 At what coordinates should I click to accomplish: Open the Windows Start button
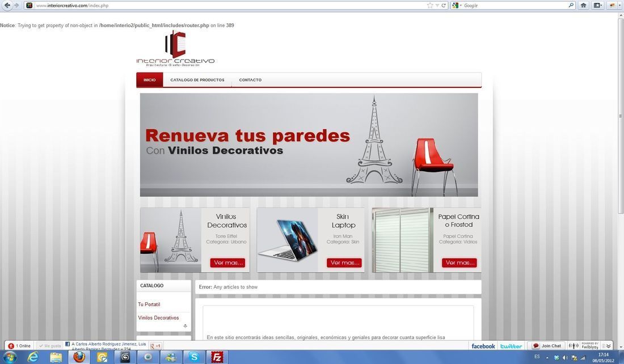tap(10, 357)
